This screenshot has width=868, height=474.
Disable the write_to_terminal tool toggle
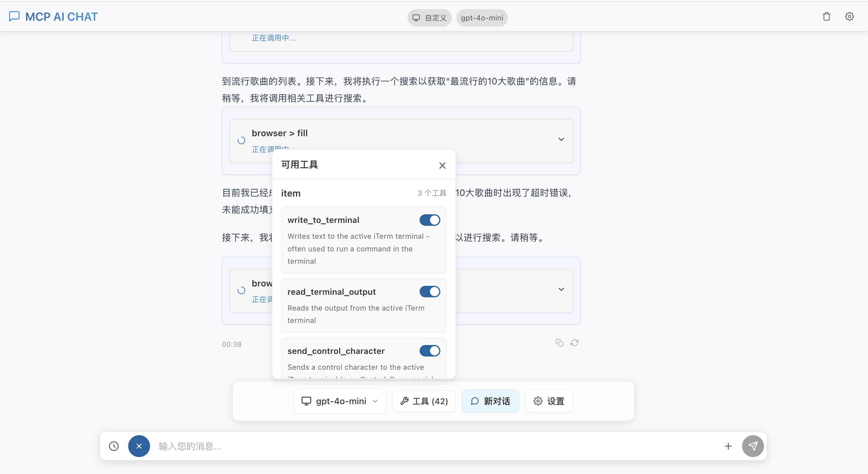(x=430, y=220)
